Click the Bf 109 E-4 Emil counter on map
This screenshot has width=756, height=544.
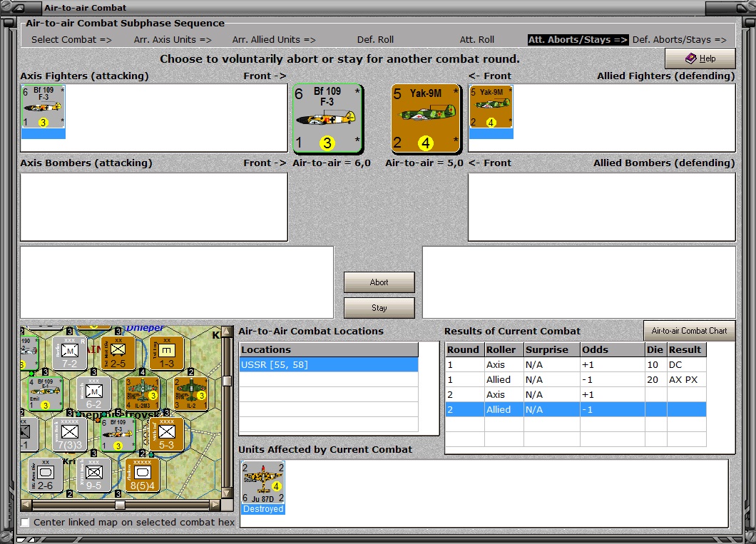pyautogui.click(x=46, y=394)
